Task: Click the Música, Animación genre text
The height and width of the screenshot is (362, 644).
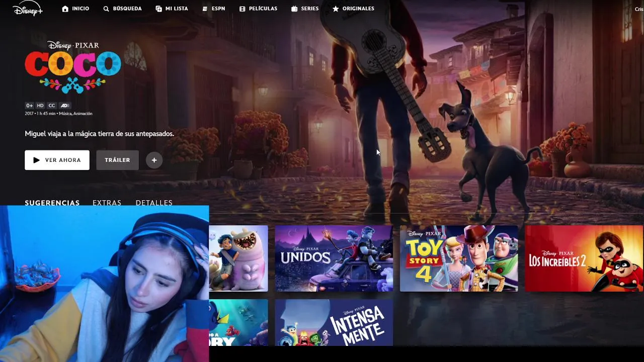Action: 75,114
